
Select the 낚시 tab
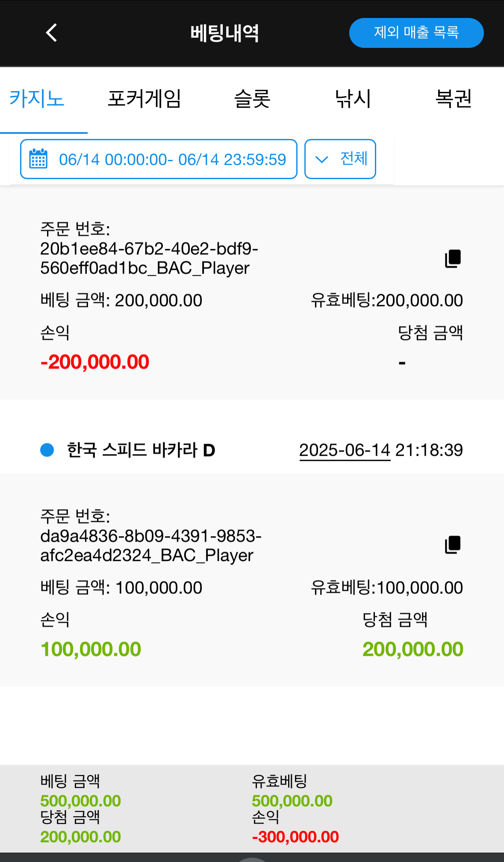click(353, 99)
